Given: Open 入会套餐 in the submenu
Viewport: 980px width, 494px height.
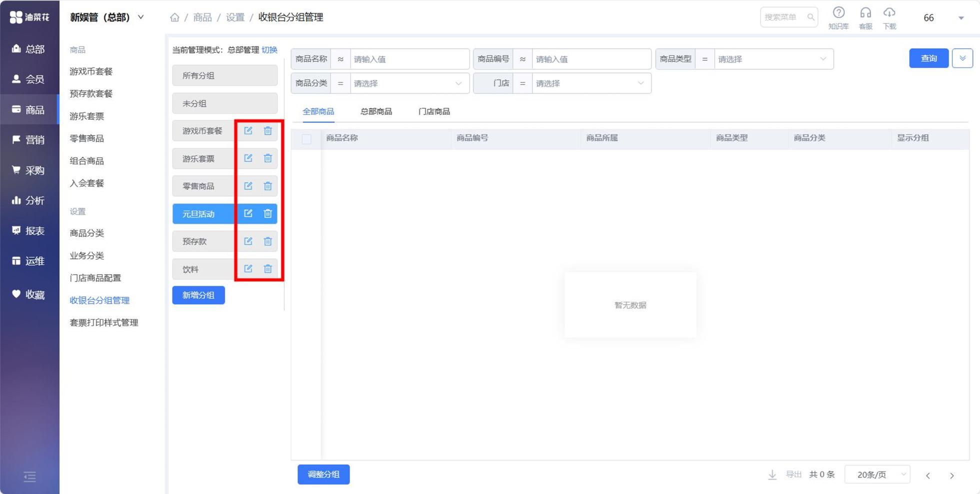Looking at the screenshot, I should pyautogui.click(x=87, y=183).
